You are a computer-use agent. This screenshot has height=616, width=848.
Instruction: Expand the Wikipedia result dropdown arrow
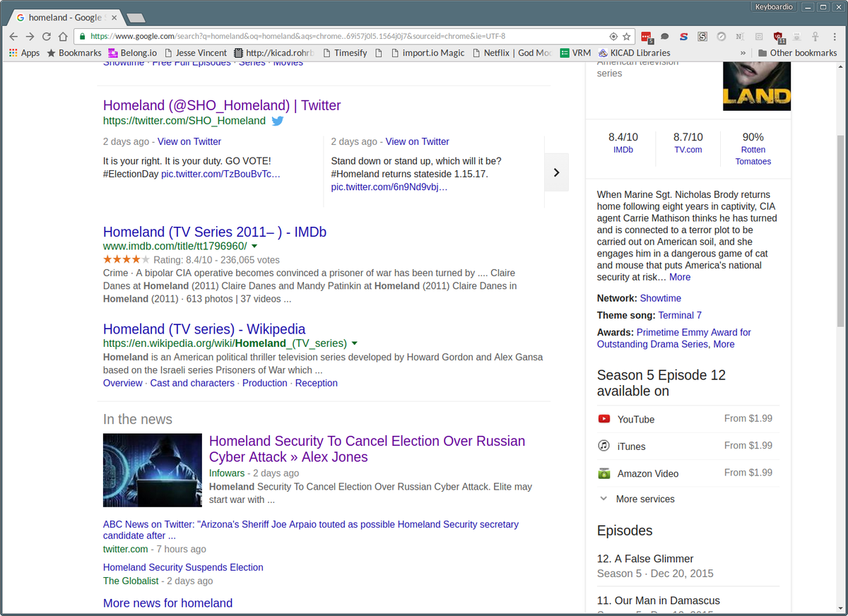[354, 343]
